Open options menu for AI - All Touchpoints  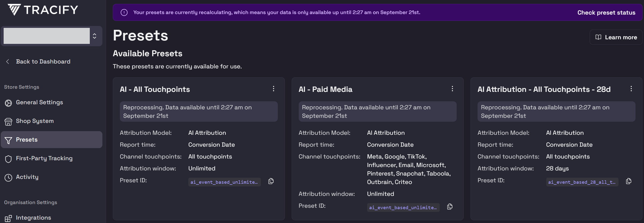[x=273, y=89]
